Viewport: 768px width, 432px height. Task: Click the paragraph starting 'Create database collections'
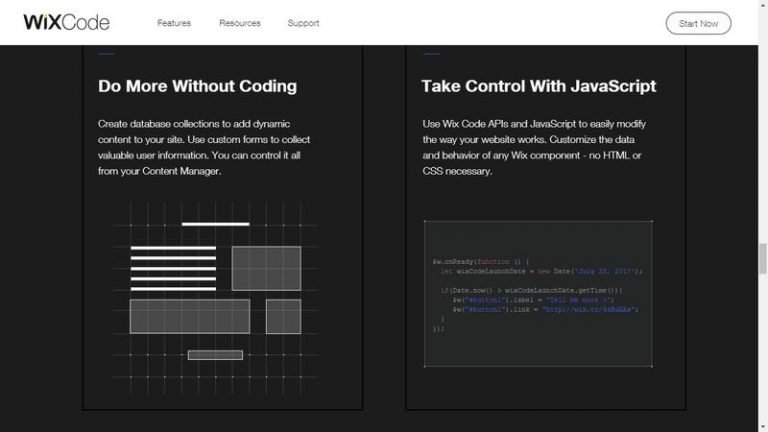tap(204, 147)
